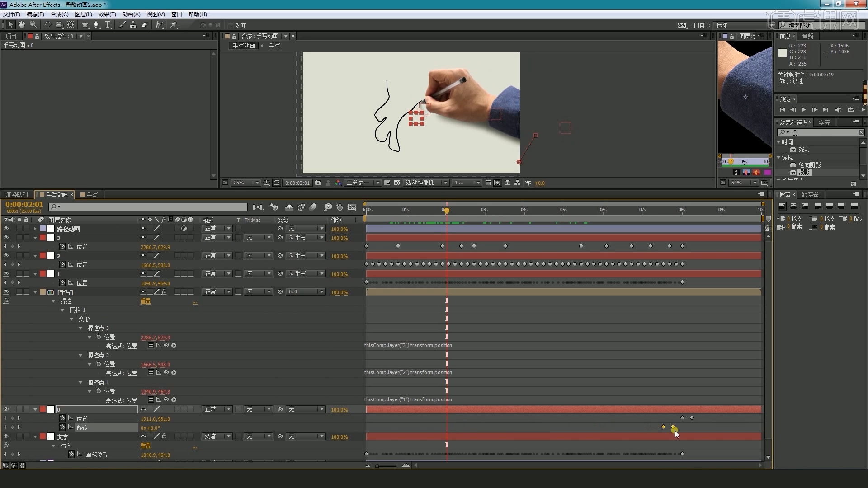Collapse the 网格 1 group
The height and width of the screenshot is (488, 868).
(x=62, y=310)
